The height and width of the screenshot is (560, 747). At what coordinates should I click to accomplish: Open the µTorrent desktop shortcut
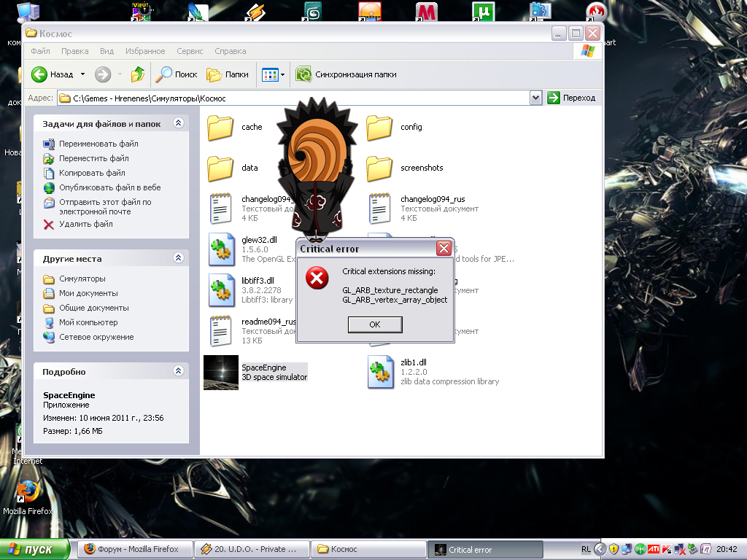(x=483, y=11)
